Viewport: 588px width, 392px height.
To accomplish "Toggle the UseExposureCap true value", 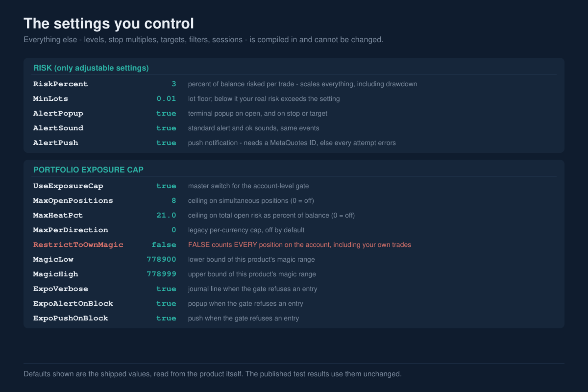I will click(x=166, y=186).
